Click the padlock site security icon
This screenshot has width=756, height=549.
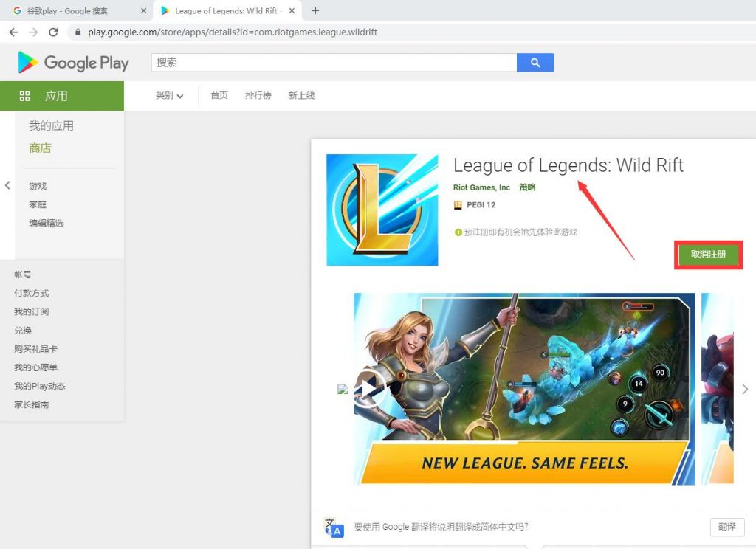tap(78, 32)
